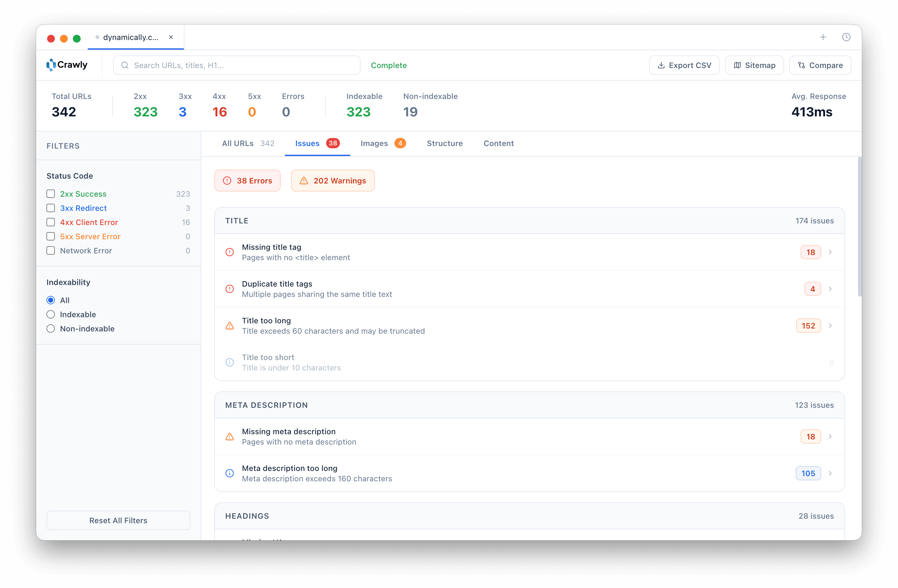Expand the Meta description too long issue
The image size is (898, 588).
[831, 473]
